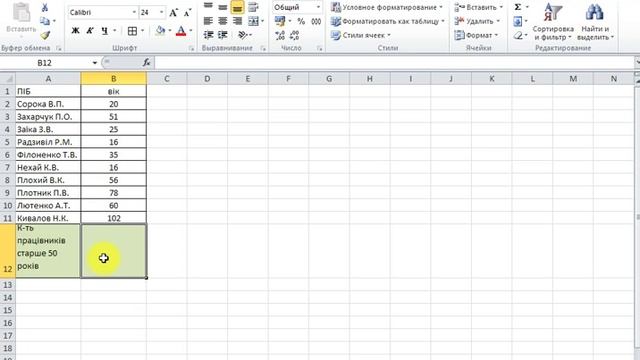Screen dimensions: 640x360
Task: Click the Format Painter brush icon
Action: (45, 35)
